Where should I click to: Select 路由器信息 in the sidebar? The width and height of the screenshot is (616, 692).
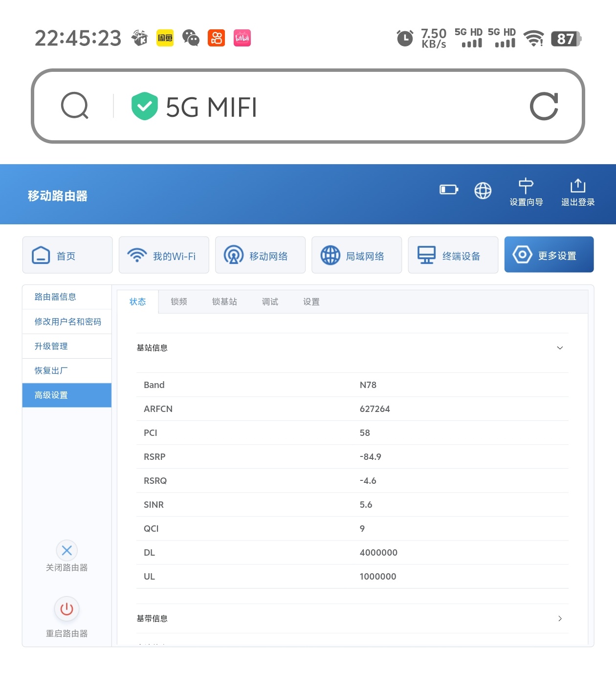[x=55, y=297]
